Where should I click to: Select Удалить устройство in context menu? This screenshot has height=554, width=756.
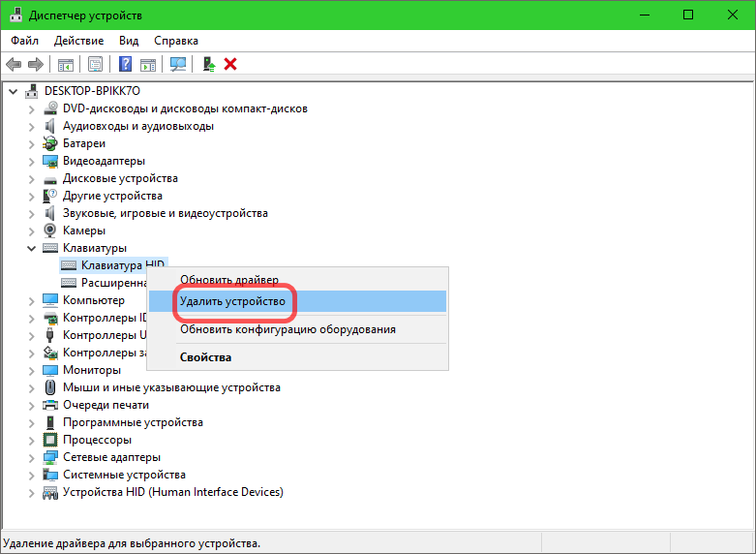tap(232, 301)
